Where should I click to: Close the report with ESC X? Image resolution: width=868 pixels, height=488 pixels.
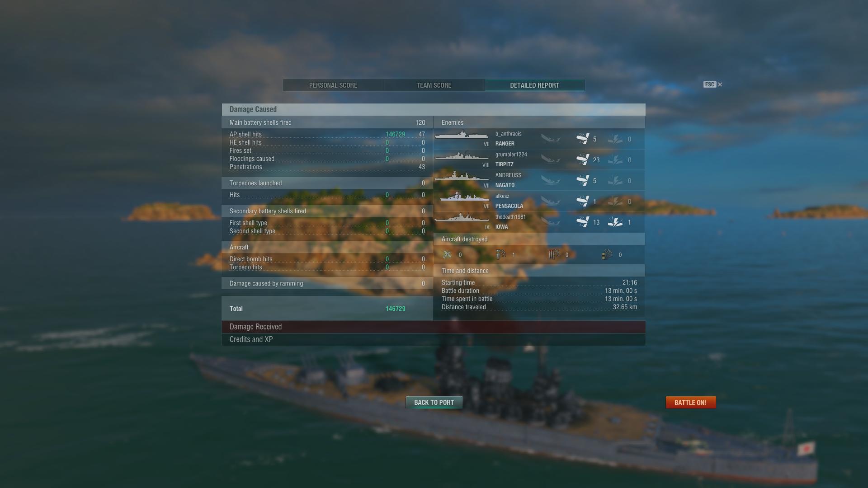coord(713,84)
